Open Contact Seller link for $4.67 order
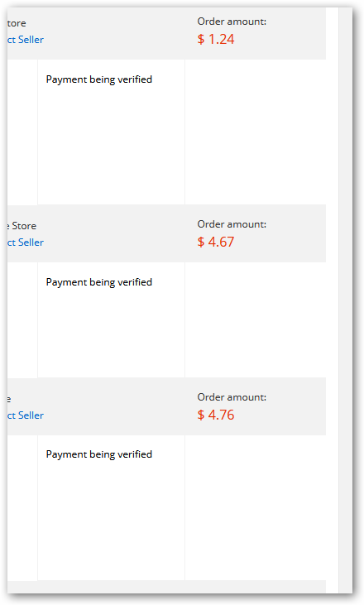Viewport: 364px width, 605px height. (x=26, y=242)
